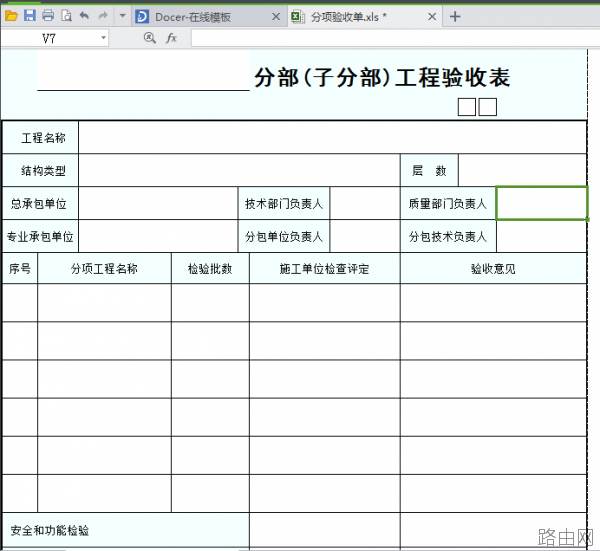This screenshot has height=551, width=600.
Task: Close the Docer-在线模板 tab
Action: pyautogui.click(x=276, y=17)
